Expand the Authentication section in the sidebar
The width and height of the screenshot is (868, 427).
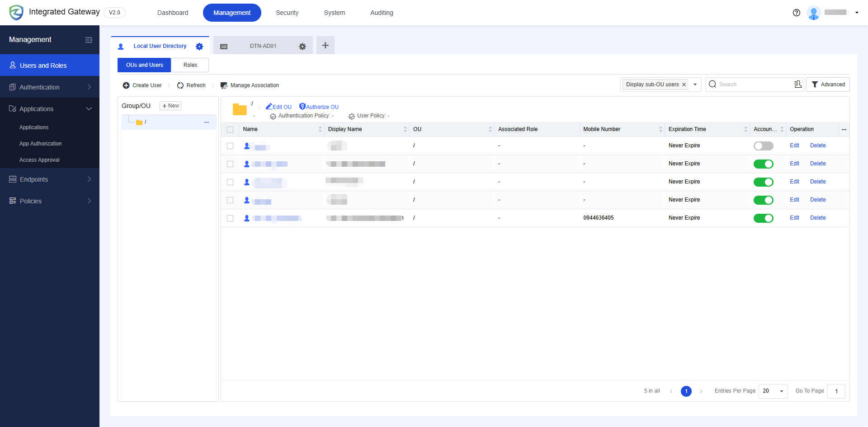(x=89, y=87)
